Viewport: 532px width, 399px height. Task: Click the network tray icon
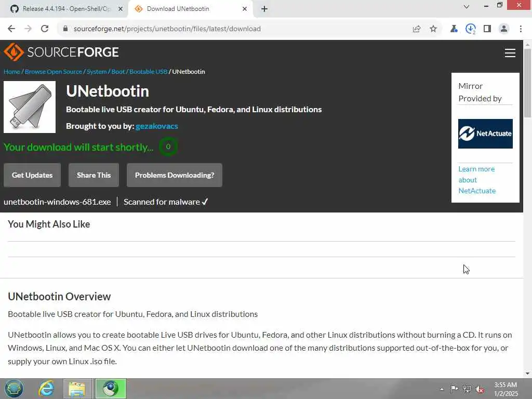tap(467, 389)
